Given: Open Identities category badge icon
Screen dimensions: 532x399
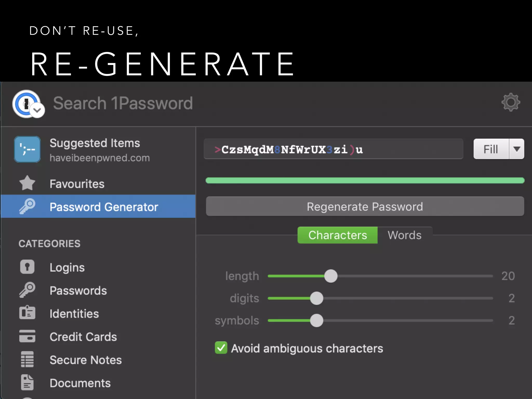Looking at the screenshot, I should (27, 313).
